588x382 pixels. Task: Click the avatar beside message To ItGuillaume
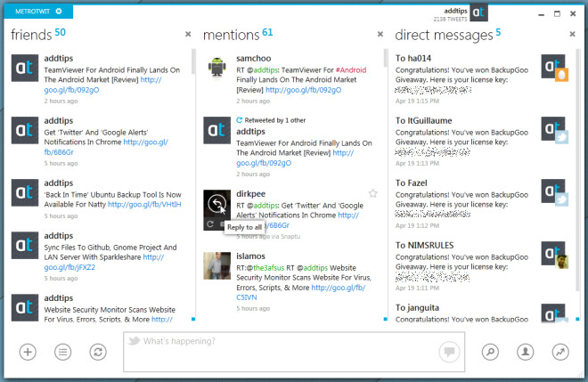pyautogui.click(x=554, y=130)
